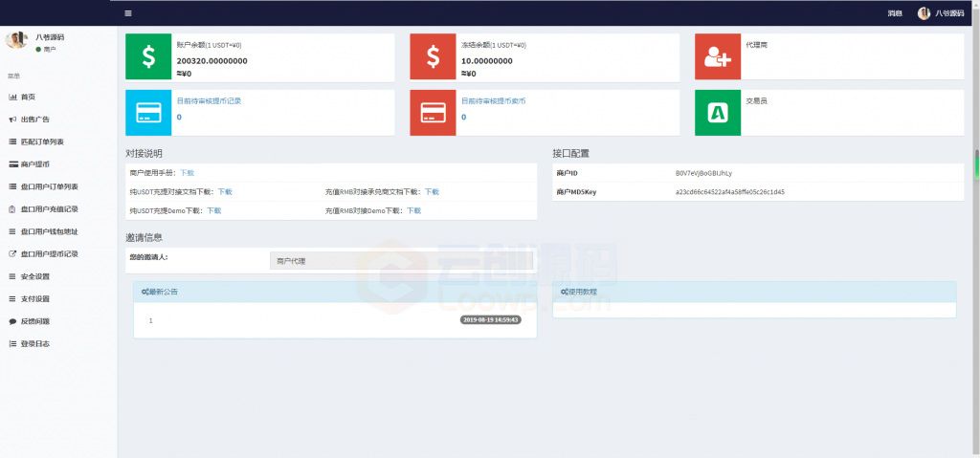Download 纯USDT充提Demo

pos(213,210)
